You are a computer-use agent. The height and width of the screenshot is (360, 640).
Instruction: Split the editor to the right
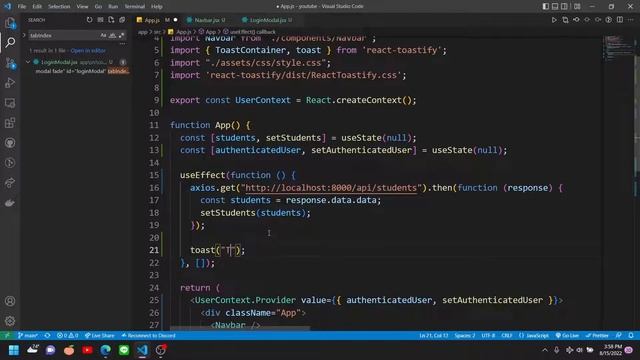(x=620, y=20)
